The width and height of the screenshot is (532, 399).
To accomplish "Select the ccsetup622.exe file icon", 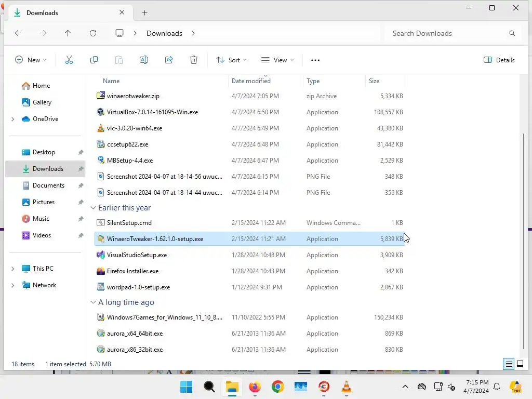I will click(x=101, y=144).
